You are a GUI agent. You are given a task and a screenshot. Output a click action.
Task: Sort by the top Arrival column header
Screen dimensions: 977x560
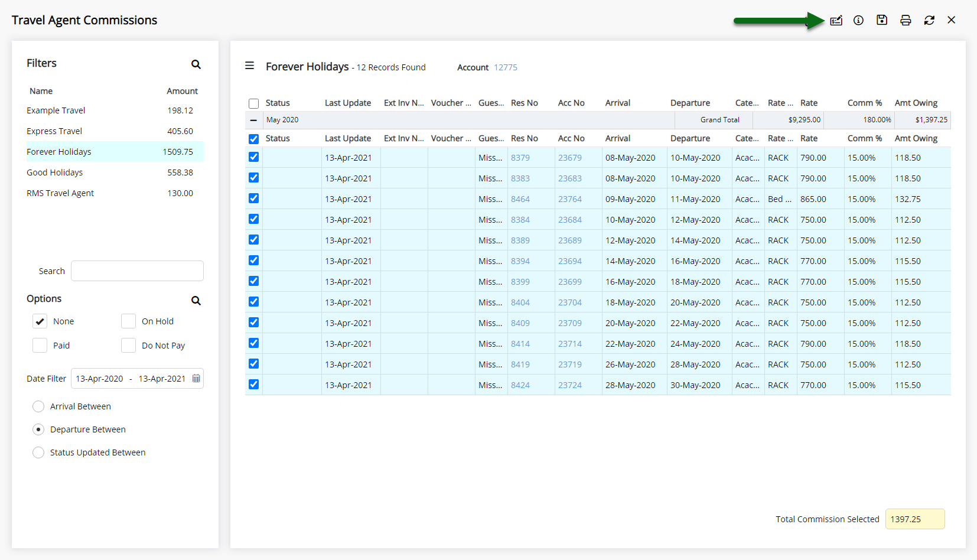(x=618, y=103)
